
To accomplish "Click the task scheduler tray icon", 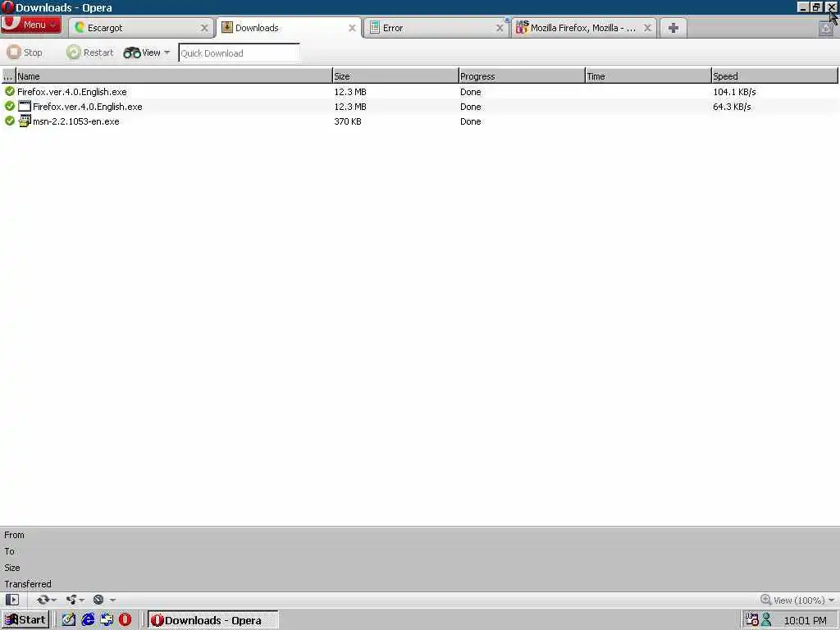I will tap(751, 620).
